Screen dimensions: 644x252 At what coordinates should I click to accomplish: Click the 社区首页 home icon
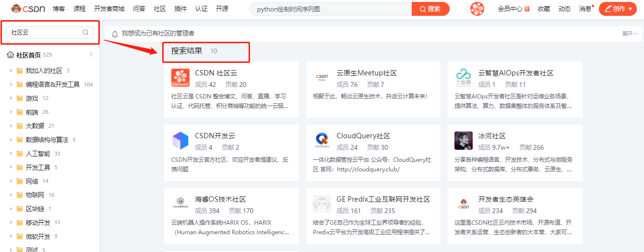point(10,55)
